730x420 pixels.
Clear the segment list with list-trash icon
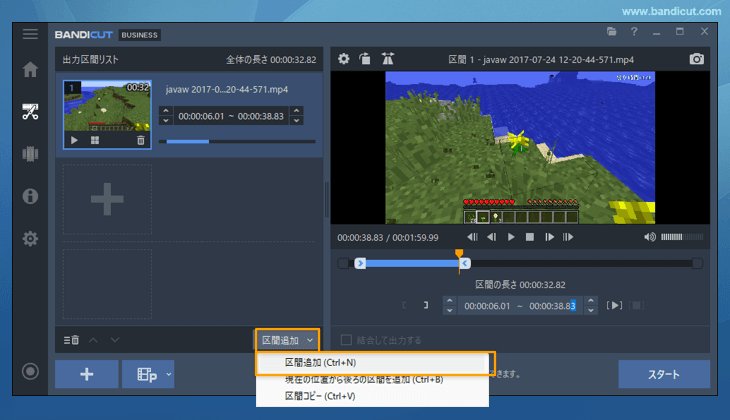click(x=71, y=340)
